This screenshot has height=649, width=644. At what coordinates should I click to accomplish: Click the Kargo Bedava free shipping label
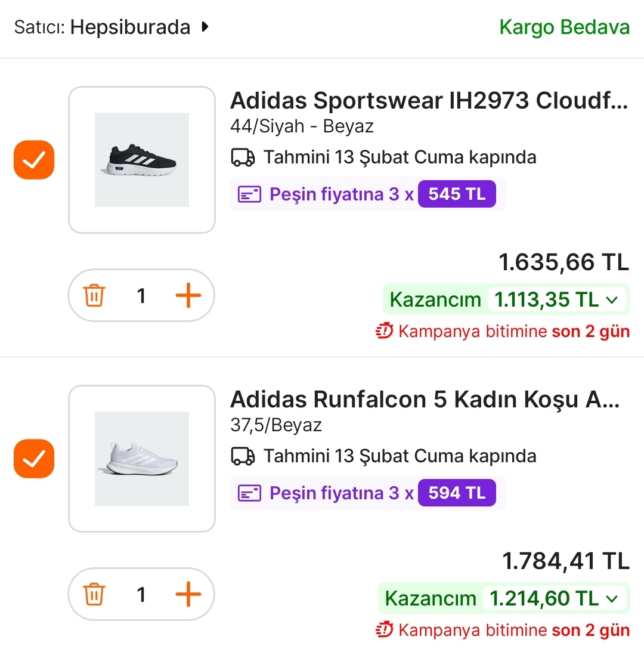(x=564, y=27)
